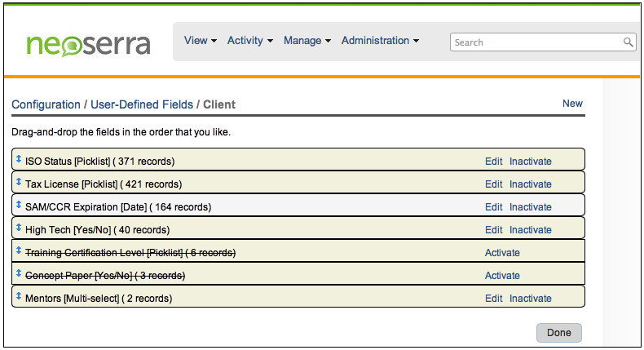Click the New link
Viewport: 644px width, 350px height.
572,104
